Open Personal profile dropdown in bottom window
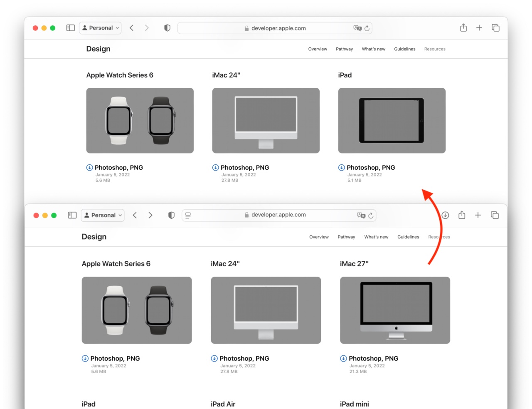 (x=103, y=215)
